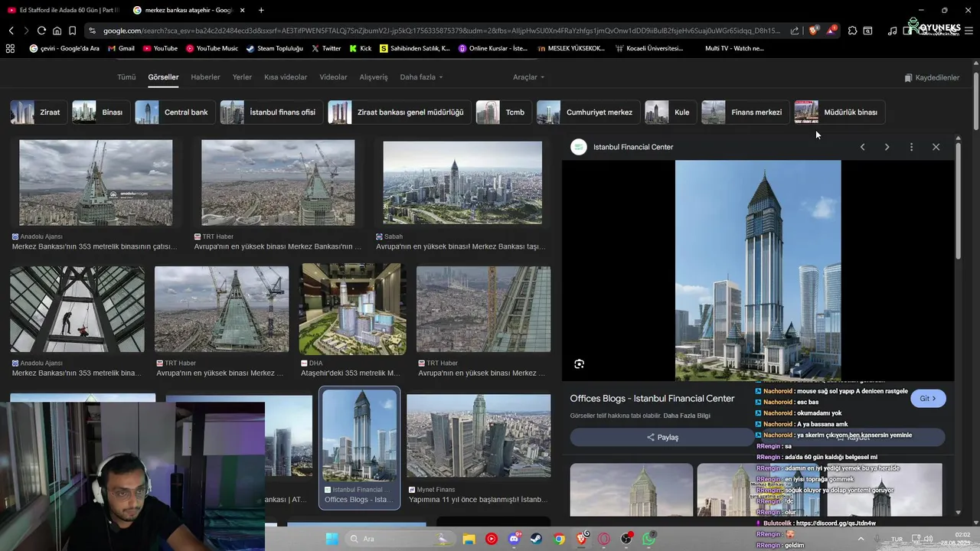Click the browser address bar URL
This screenshot has width=980, height=551.
pos(441,31)
